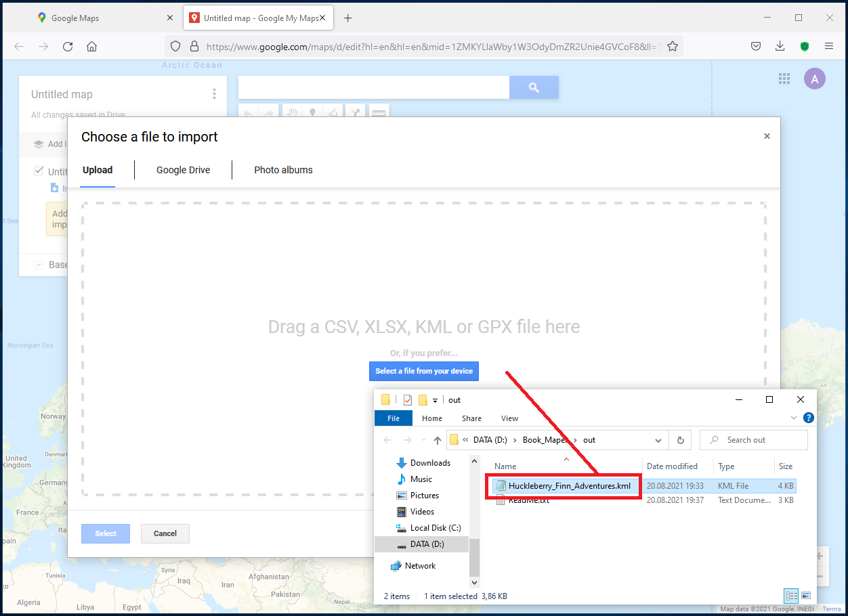The image size is (848, 616).
Task: Click the tracking protection shield in address bar
Action: 175,46
